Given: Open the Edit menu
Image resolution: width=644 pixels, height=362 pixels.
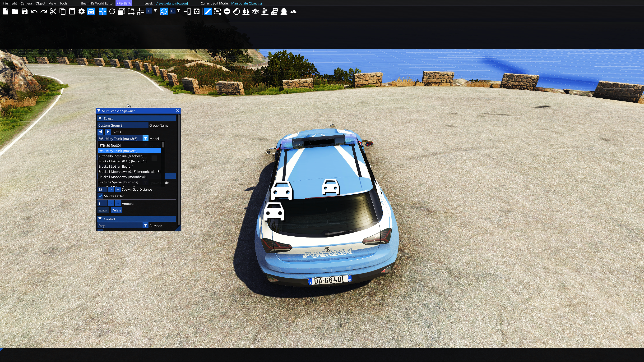Looking at the screenshot, I should [x=14, y=3].
